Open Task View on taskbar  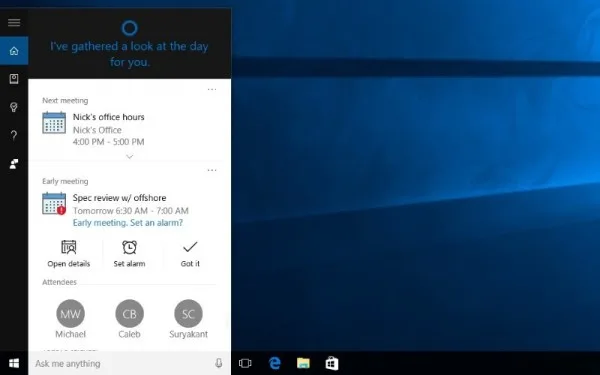pos(245,363)
